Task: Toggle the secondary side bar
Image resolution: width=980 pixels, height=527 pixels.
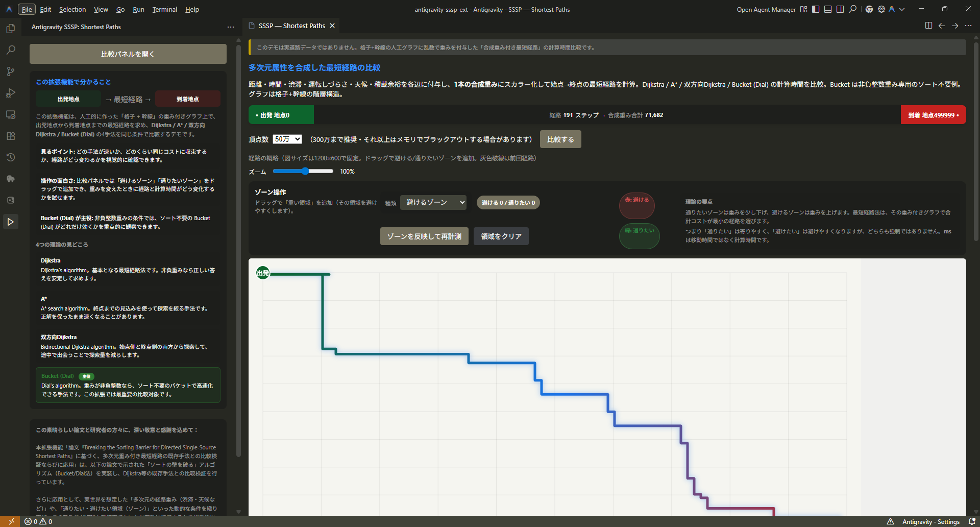Action: point(840,9)
